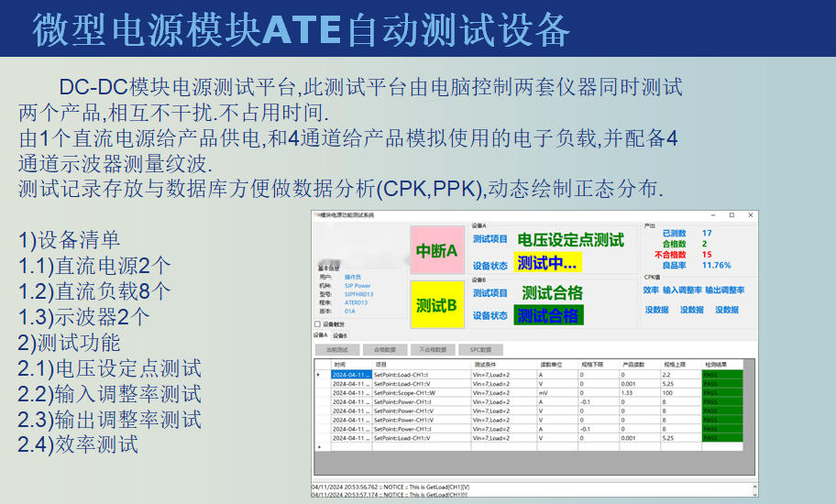
Task: View the 不合格数据 list
Action: [x=431, y=349]
